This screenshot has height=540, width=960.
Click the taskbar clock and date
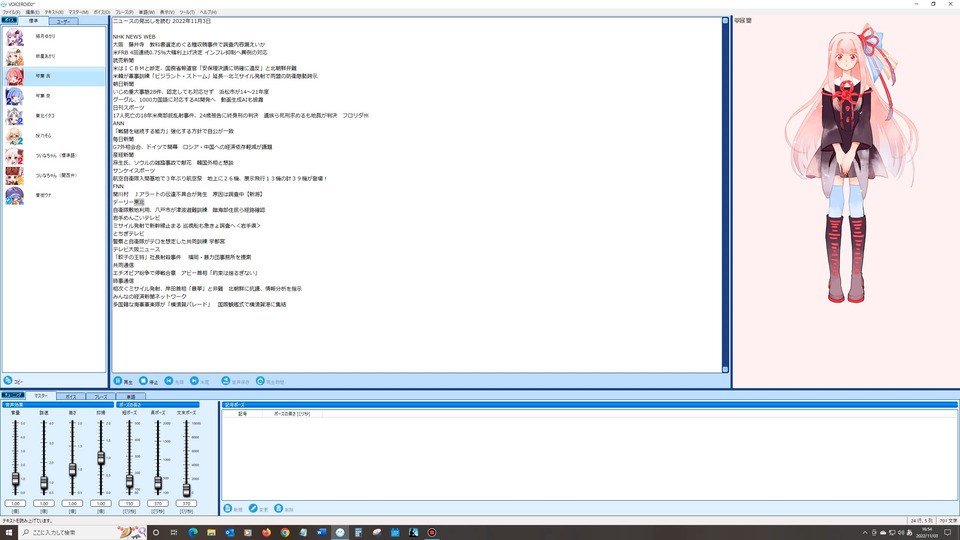tap(926, 533)
